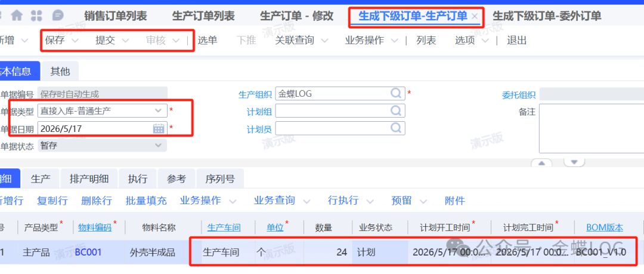Open the 单据状态 combo box
644x274 pixels.
click(x=103, y=145)
